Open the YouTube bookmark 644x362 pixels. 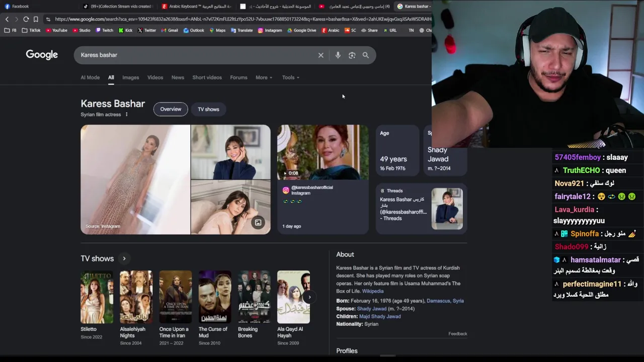tap(56, 30)
